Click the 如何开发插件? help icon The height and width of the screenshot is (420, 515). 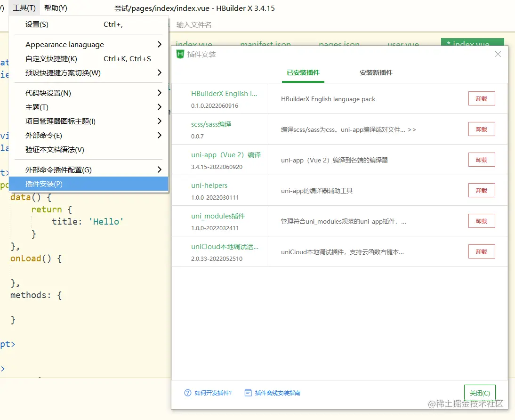[187, 393]
